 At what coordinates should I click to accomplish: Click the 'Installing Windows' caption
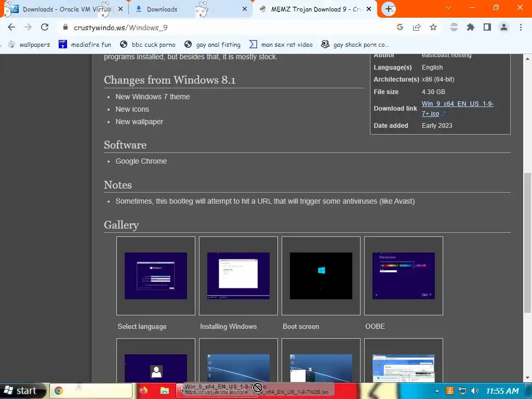click(x=229, y=326)
